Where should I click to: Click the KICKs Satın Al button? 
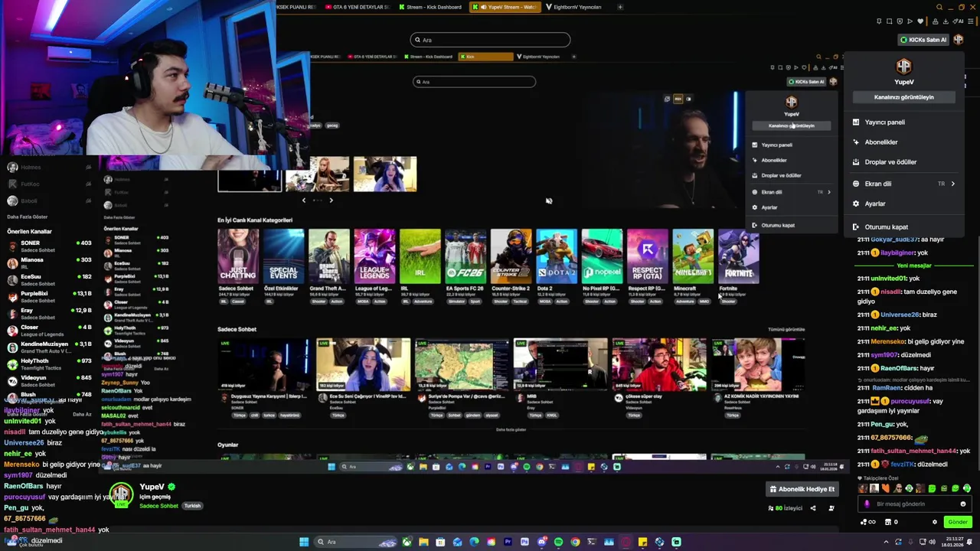[923, 40]
